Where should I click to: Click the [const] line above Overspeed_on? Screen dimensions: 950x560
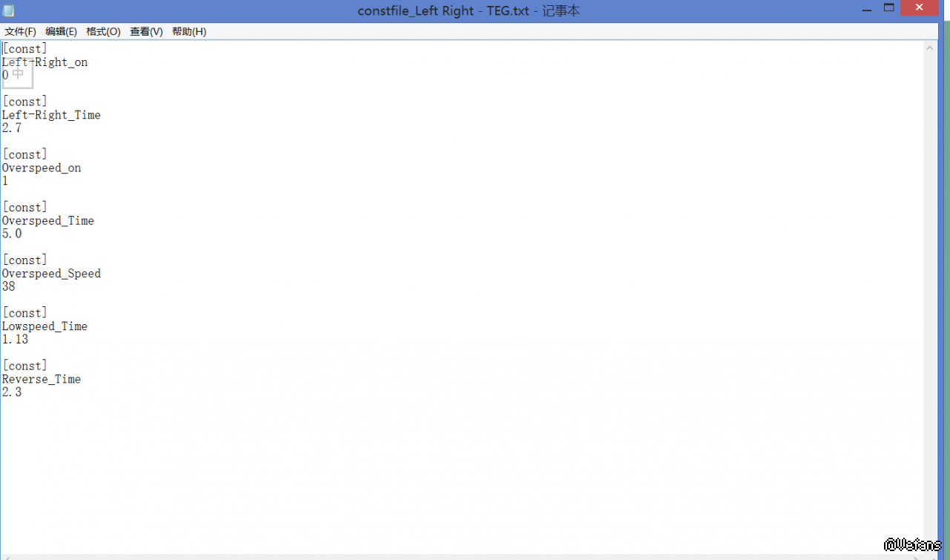point(24,154)
